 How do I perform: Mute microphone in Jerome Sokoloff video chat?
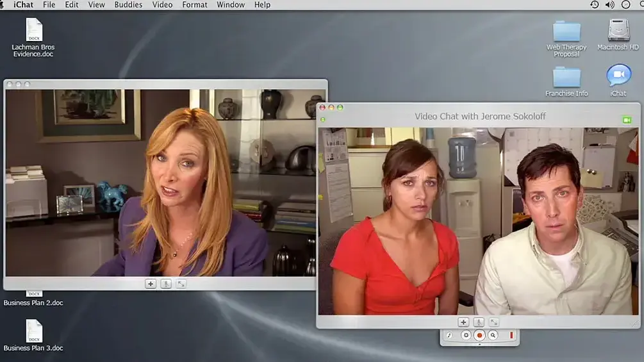(x=479, y=322)
